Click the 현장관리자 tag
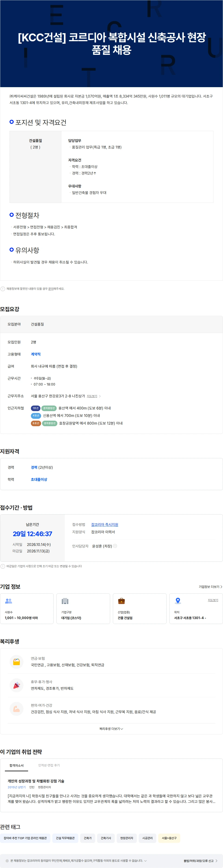This screenshot has width=223, height=868. [x=127, y=838]
